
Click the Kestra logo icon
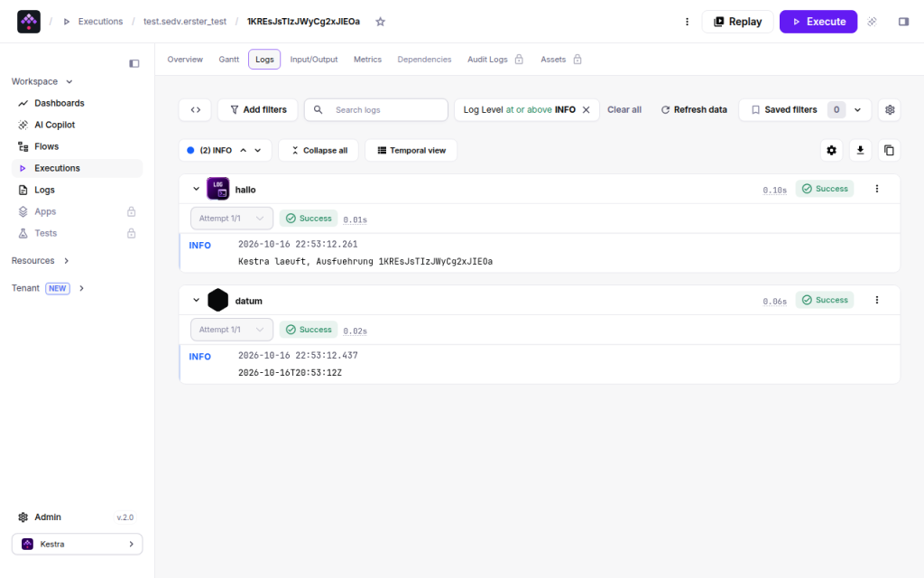pyautogui.click(x=29, y=22)
